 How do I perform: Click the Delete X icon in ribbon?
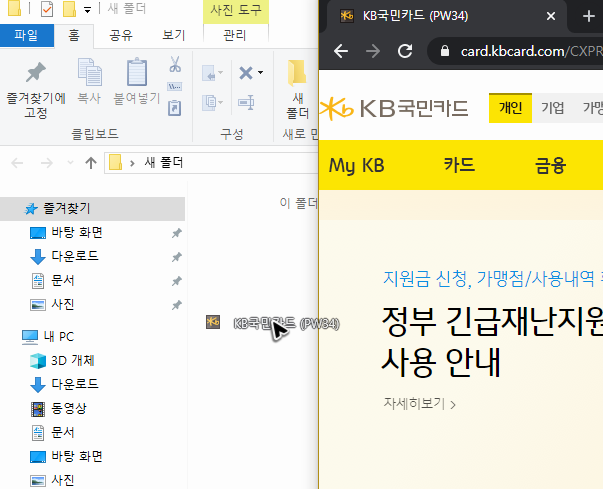[x=246, y=73]
